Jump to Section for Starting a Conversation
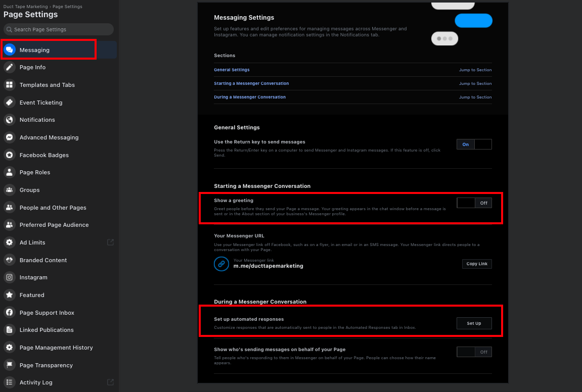Viewport: 582px width, 392px height. click(x=475, y=83)
